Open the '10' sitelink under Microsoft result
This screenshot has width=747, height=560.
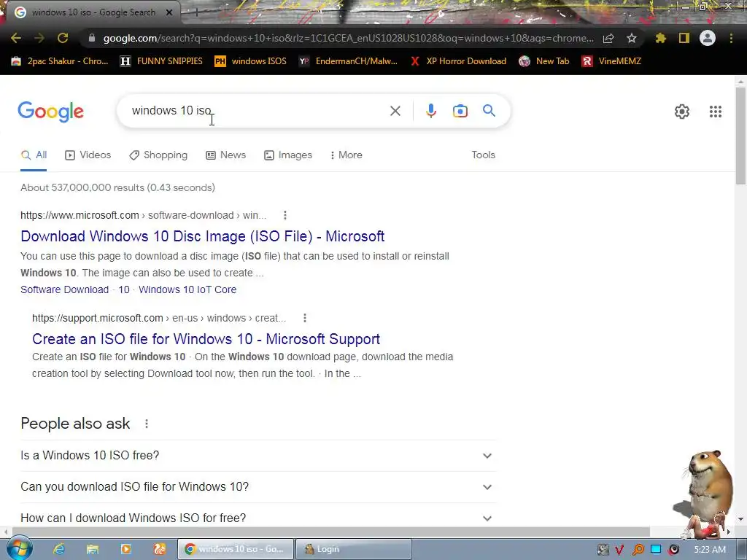point(124,289)
